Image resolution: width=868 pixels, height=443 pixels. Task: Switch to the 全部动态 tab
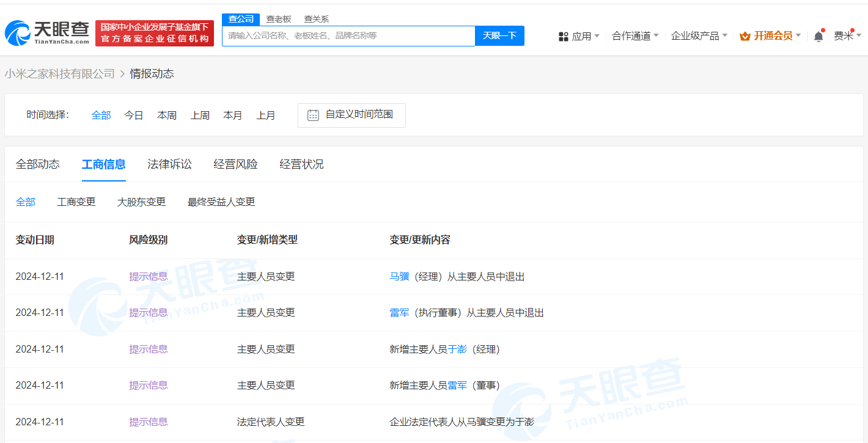click(x=38, y=164)
